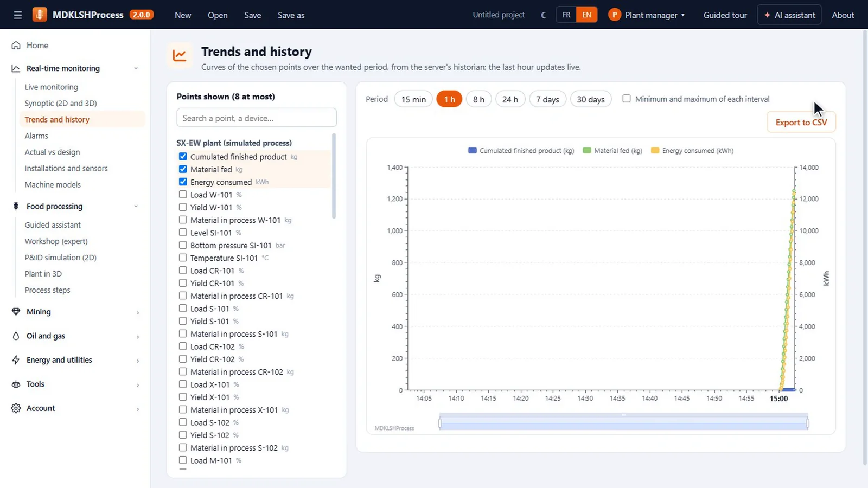
Task: Expand Mining section chevron
Action: tap(138, 312)
